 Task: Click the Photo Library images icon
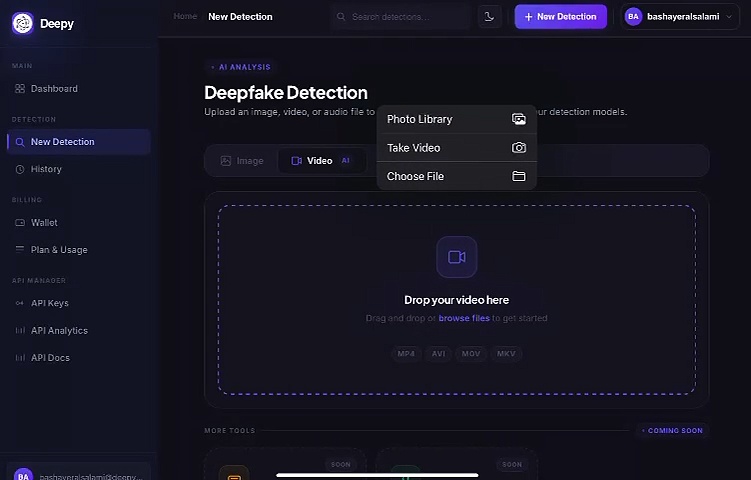click(519, 119)
